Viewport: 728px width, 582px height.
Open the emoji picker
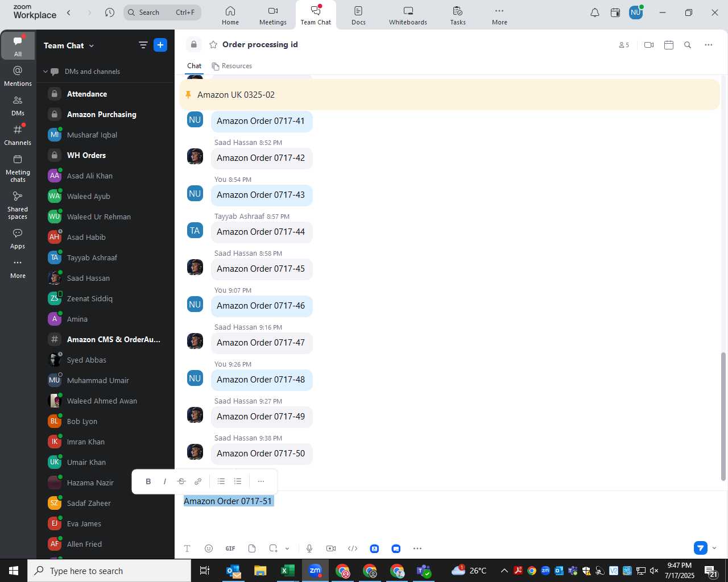pyautogui.click(x=209, y=548)
